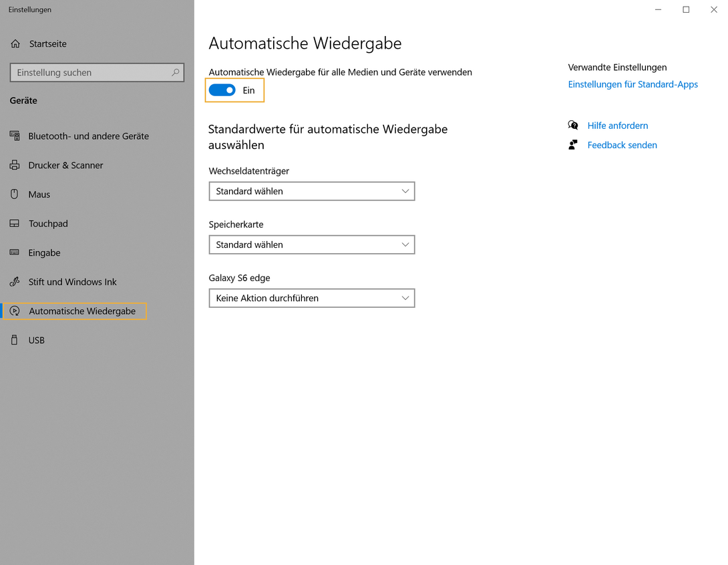Disable Automatische Wiedergabe für alle Medien
Viewport: 728px width, 565px height.
click(x=221, y=89)
